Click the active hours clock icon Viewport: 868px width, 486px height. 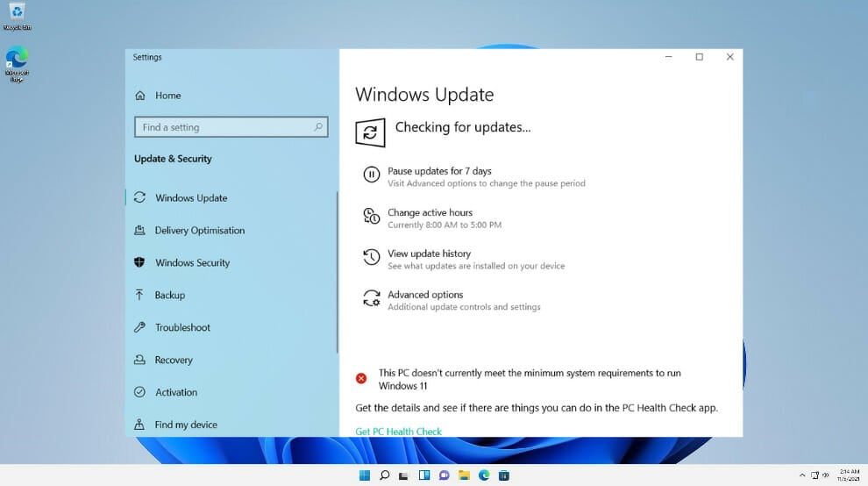(372, 216)
